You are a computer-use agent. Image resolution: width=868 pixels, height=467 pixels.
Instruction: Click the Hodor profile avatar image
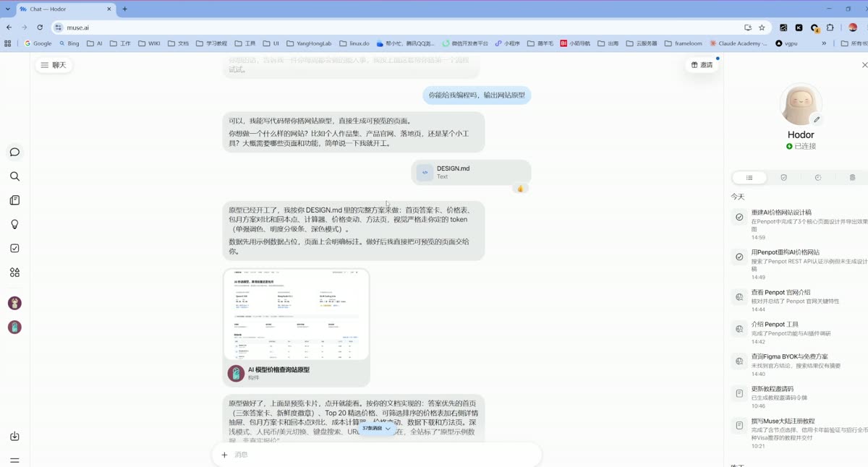pyautogui.click(x=801, y=104)
